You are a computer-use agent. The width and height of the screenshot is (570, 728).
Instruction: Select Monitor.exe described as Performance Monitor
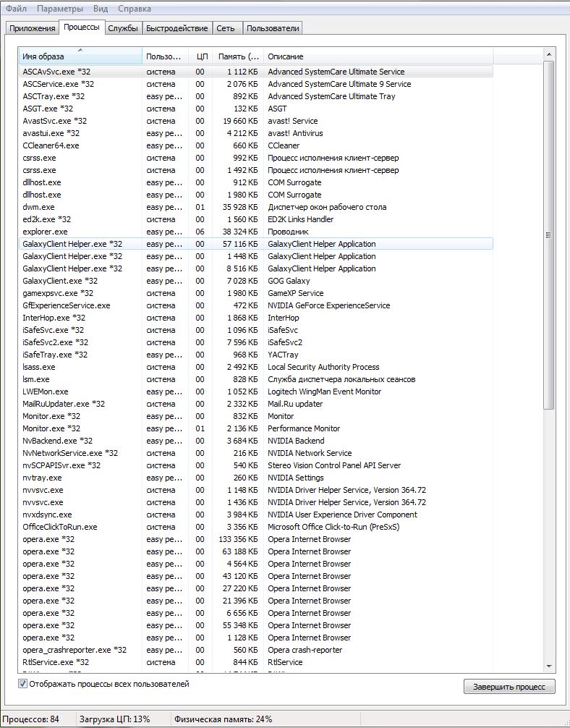pyautogui.click(x=256, y=428)
